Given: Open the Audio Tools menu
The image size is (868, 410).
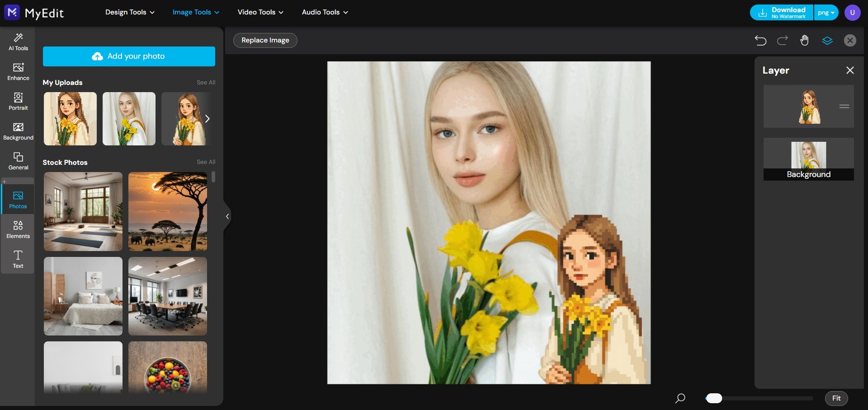Looking at the screenshot, I should [324, 12].
